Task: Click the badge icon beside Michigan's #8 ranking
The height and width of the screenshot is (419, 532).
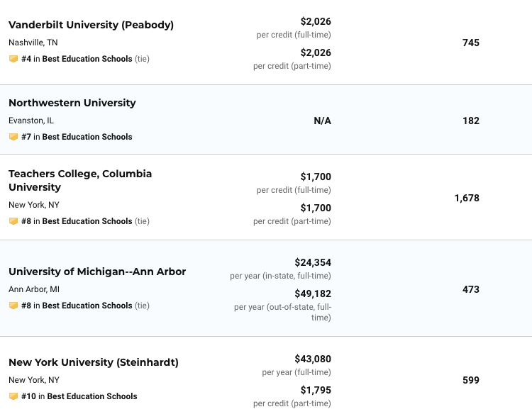Action: [13, 306]
